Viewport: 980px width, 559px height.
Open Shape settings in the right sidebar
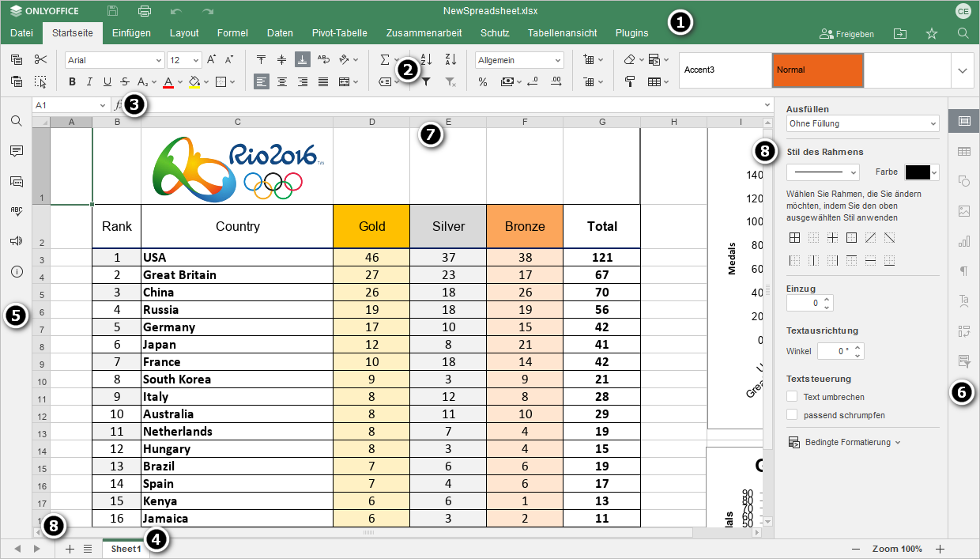click(x=964, y=181)
